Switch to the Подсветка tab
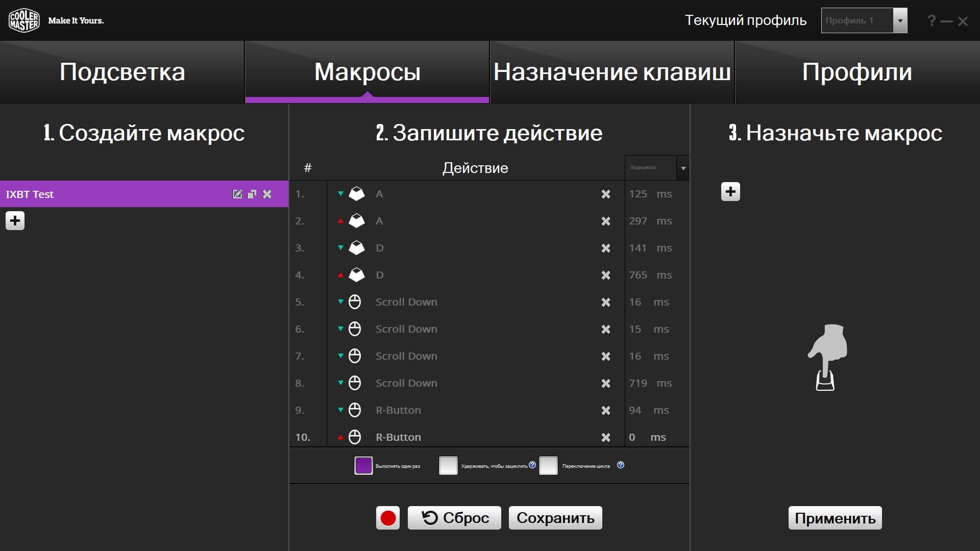Viewport: 980px width, 551px height. point(122,72)
